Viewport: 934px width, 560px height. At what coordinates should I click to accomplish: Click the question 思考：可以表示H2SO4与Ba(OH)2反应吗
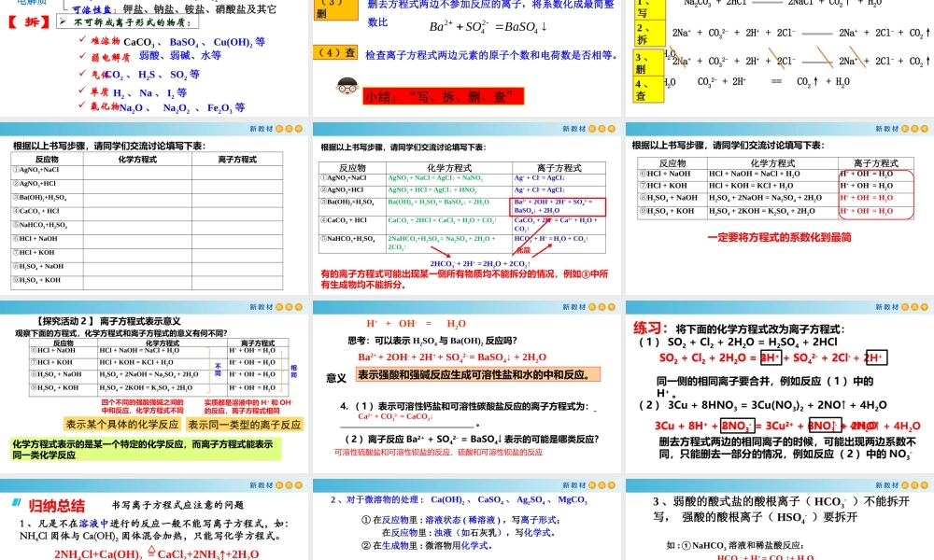(x=432, y=341)
